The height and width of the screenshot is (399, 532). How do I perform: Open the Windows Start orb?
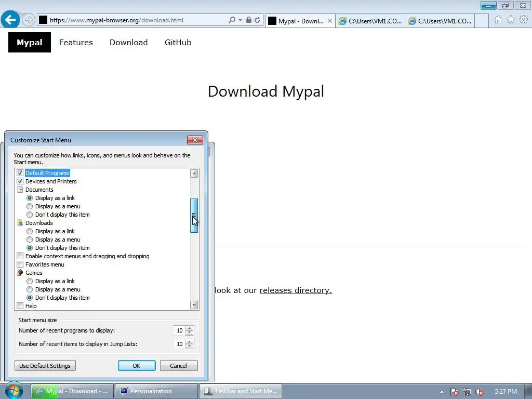14,391
